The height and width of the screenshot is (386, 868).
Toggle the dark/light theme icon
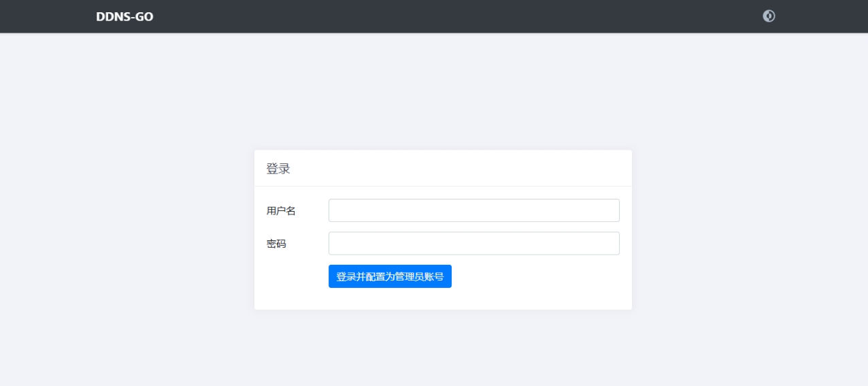coord(769,16)
